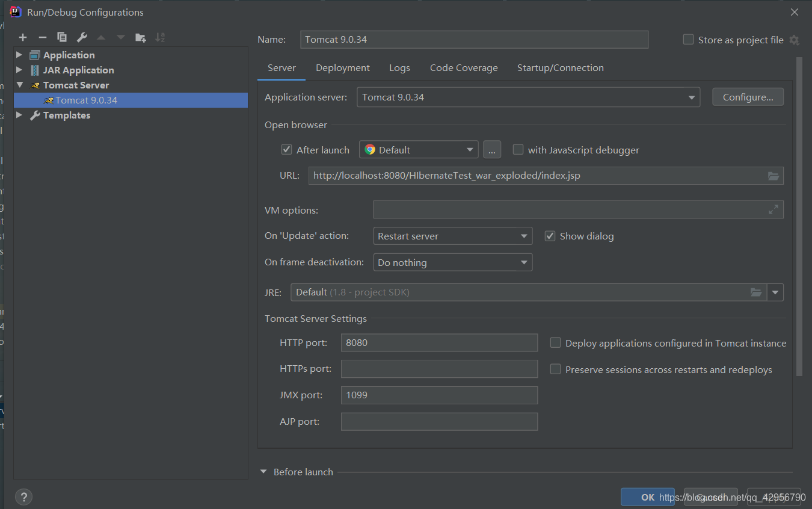Image resolution: width=812 pixels, height=509 pixels.
Task: Expand the VM options field with the arrows icon
Action: [x=774, y=209]
